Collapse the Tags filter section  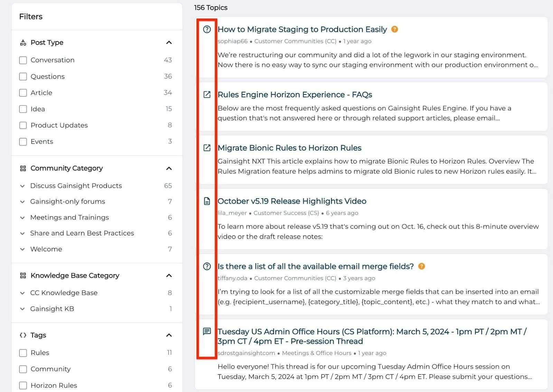click(169, 335)
